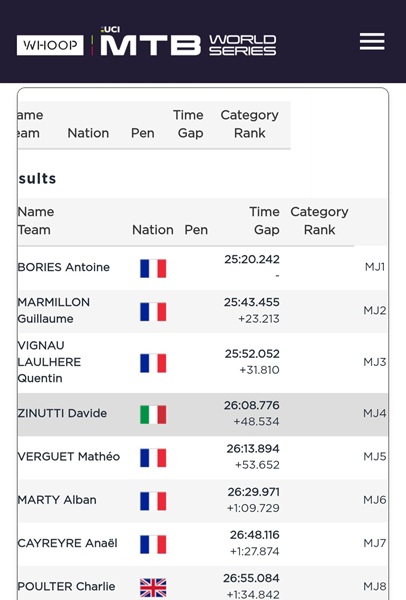Click the Nation column header in results table
The image size is (406, 600).
(x=153, y=230)
